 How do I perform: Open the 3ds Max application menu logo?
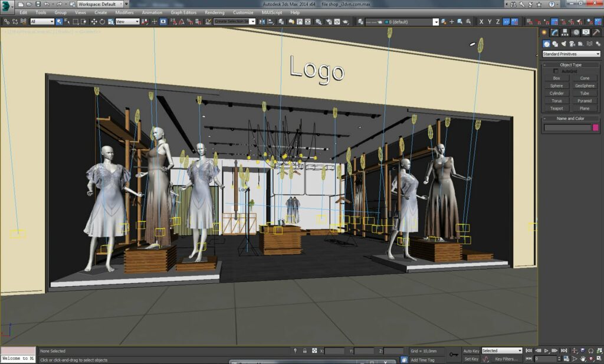(6, 5)
